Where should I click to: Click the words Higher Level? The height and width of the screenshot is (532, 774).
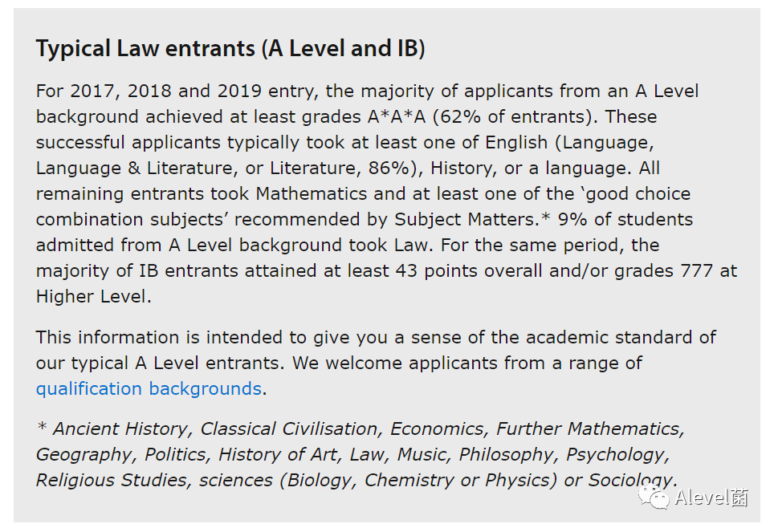point(92,297)
